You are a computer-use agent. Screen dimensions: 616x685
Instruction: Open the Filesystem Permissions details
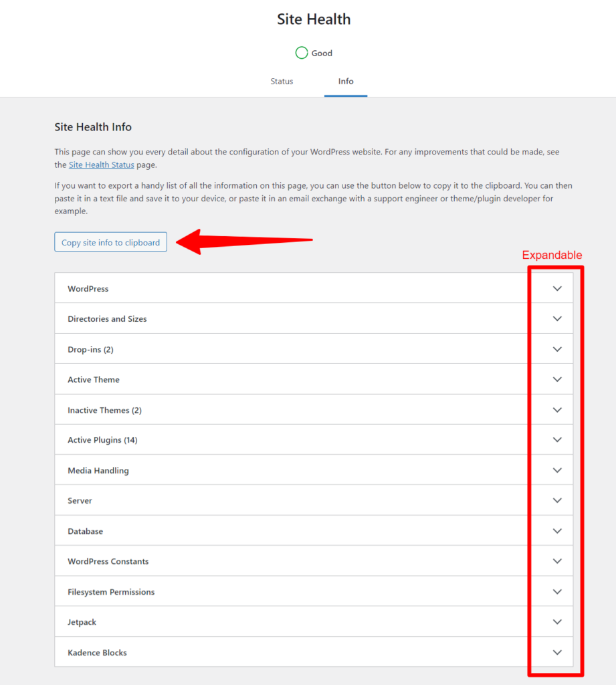(557, 591)
